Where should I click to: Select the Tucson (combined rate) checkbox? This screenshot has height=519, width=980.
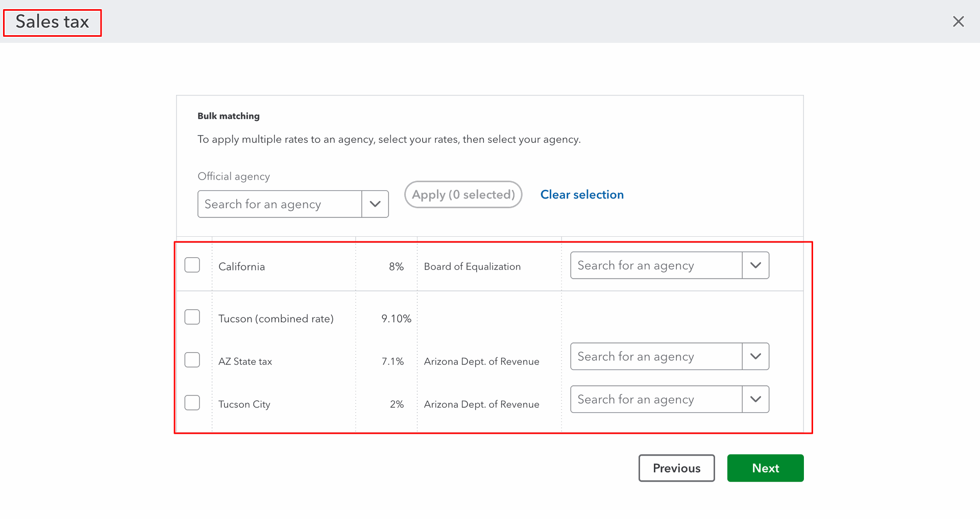point(192,317)
